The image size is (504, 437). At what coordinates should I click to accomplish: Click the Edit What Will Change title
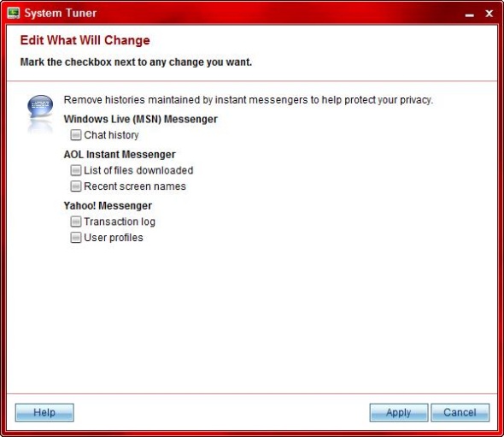click(85, 40)
